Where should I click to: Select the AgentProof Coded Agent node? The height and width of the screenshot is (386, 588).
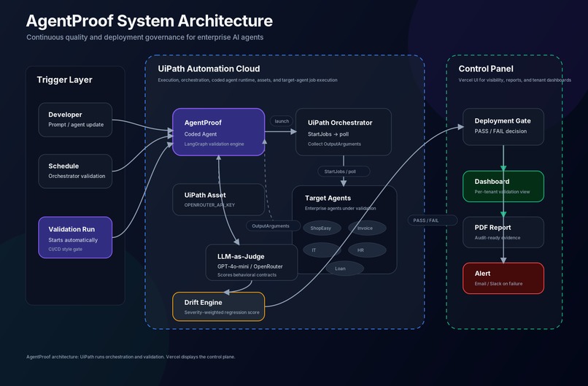click(219, 132)
